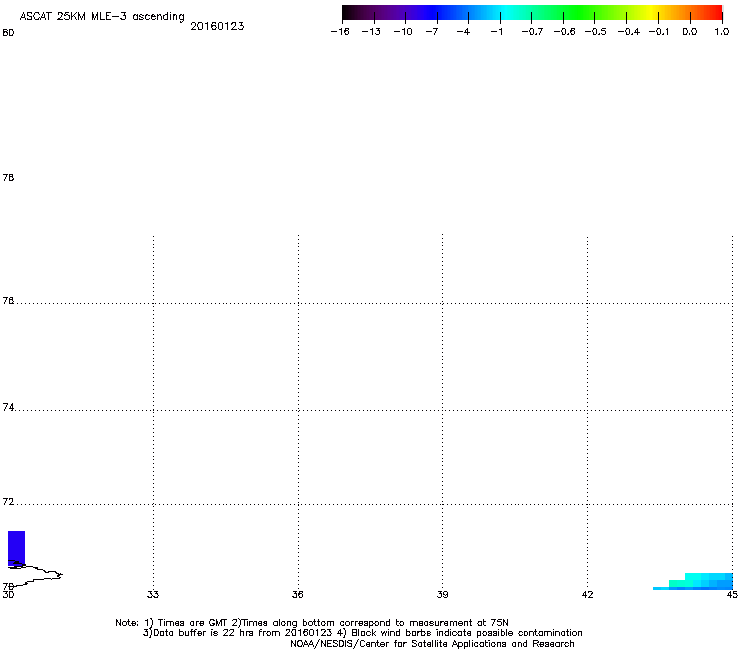The height and width of the screenshot is (650, 740).
Task: Click the blue data block at the lower left
Action: click(17, 548)
